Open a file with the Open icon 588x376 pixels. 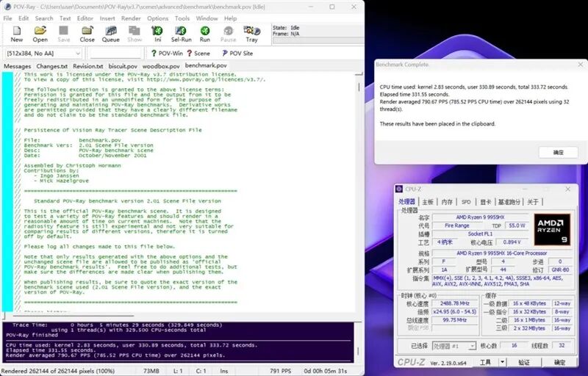[40, 34]
